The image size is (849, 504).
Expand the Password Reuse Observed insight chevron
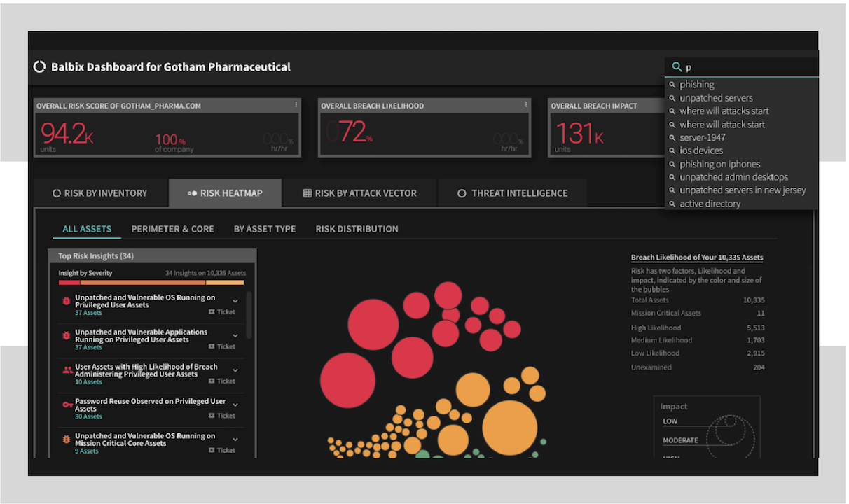point(235,405)
